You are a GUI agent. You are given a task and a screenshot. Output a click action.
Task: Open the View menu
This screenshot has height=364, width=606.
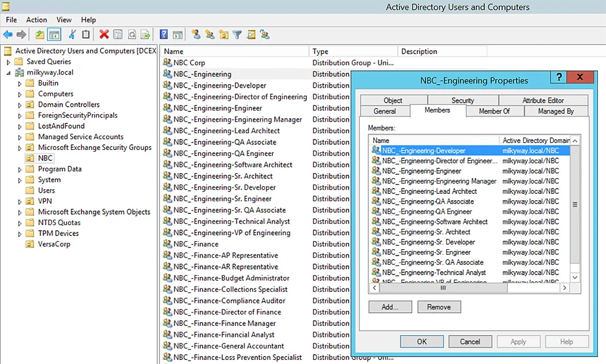point(63,20)
